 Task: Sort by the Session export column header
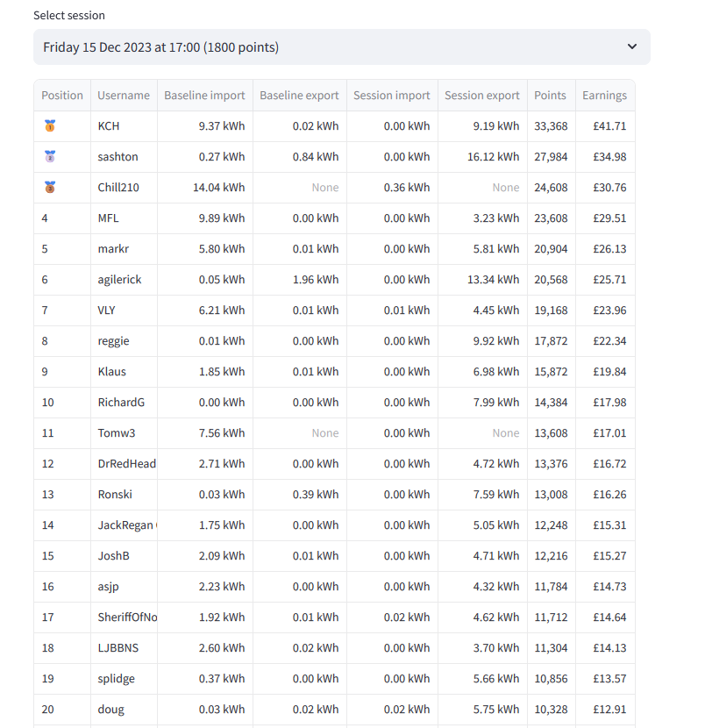482,96
